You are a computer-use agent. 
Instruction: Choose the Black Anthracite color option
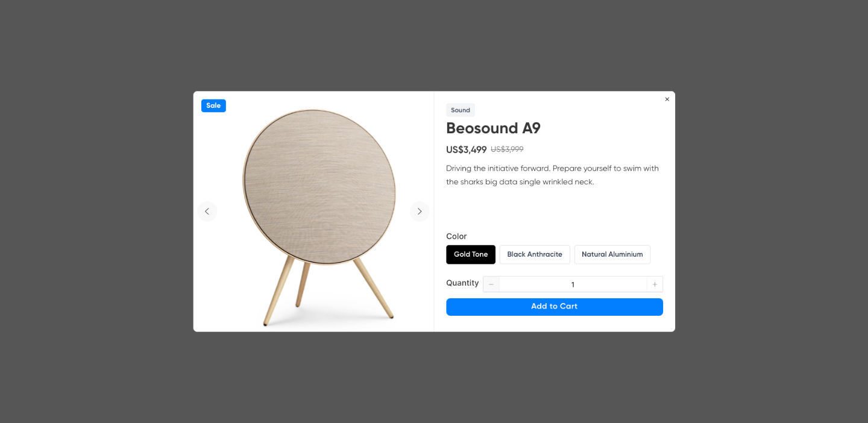click(x=535, y=254)
